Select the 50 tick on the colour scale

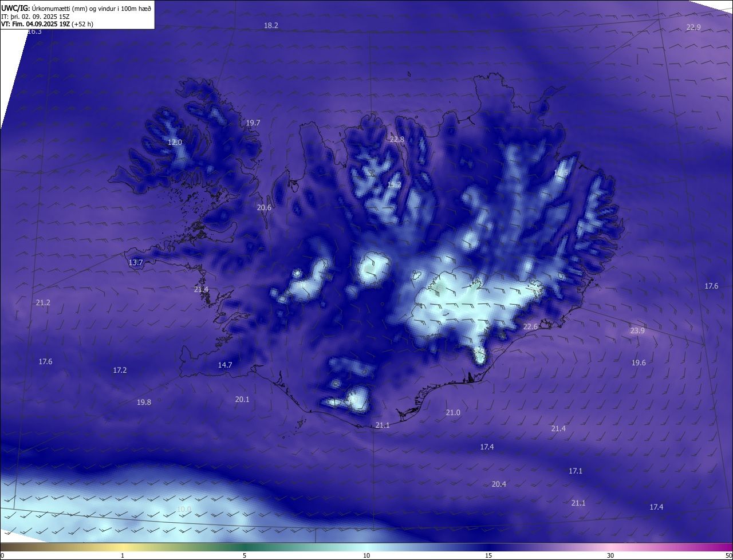(x=729, y=556)
